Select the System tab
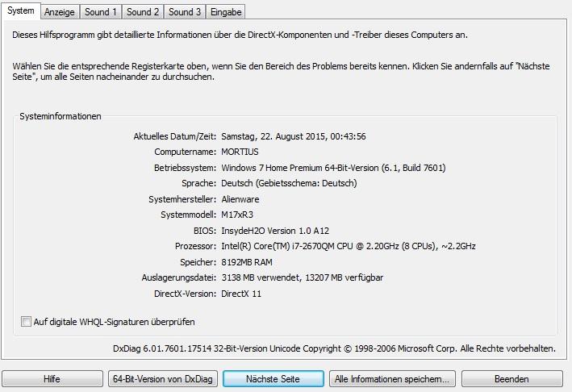 (x=20, y=10)
